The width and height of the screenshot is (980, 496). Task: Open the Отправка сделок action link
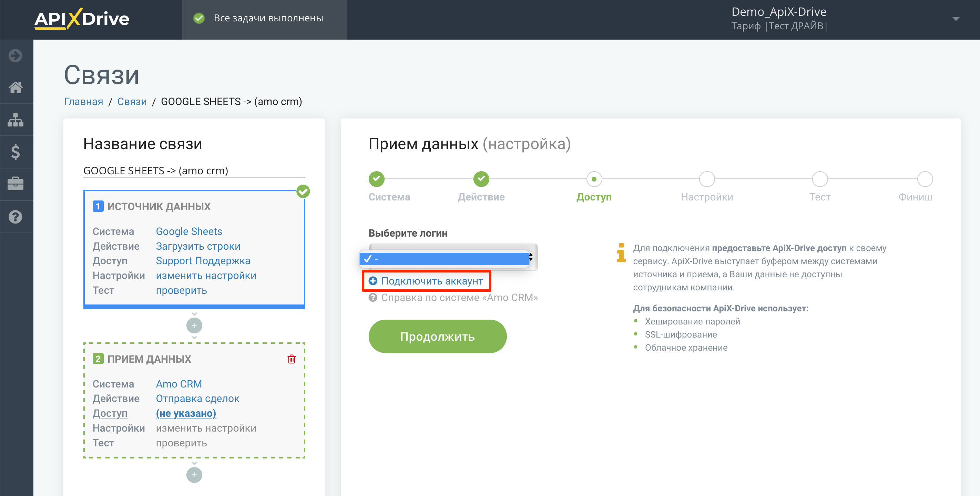point(197,398)
